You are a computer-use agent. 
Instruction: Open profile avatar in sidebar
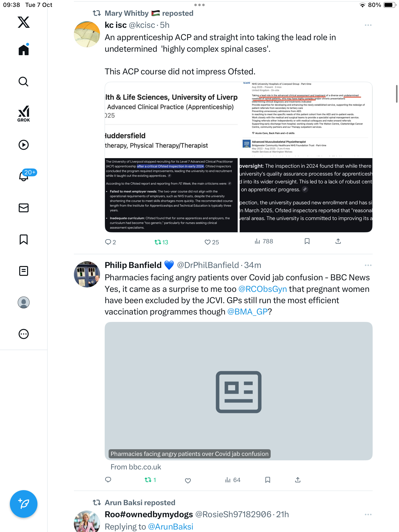24,302
